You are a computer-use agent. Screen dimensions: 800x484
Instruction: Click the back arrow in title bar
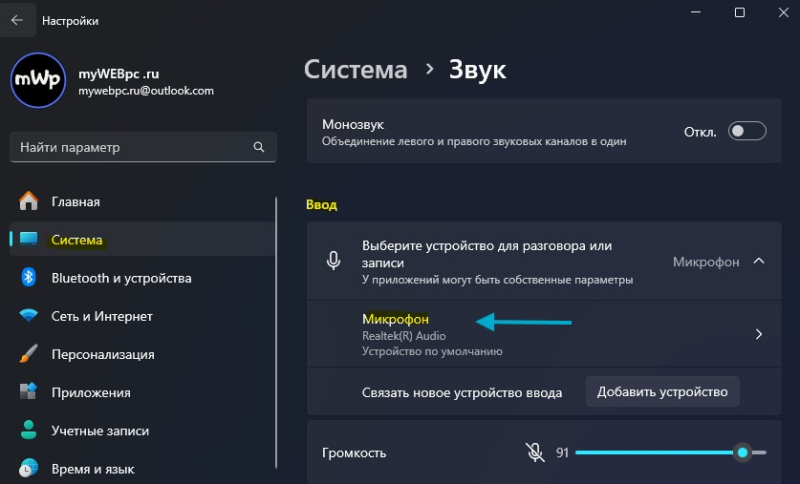(x=17, y=20)
